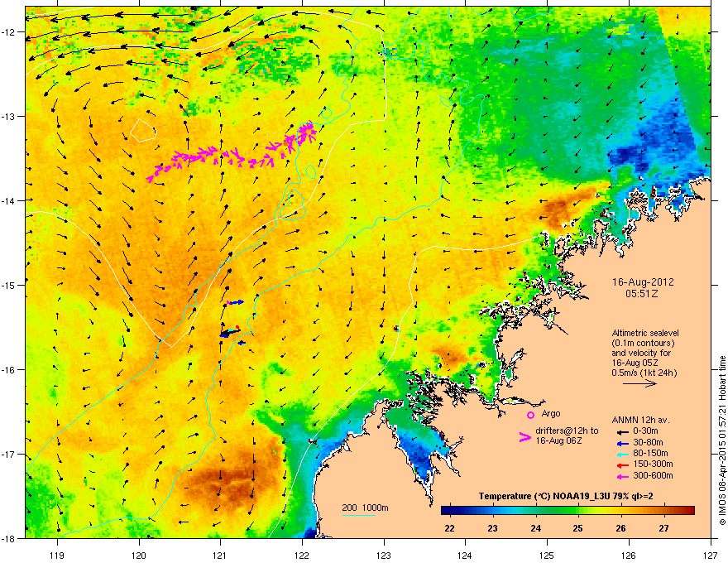
Task: Click the '200 1000m' bathymetry label
Action: pyautogui.click(x=365, y=508)
